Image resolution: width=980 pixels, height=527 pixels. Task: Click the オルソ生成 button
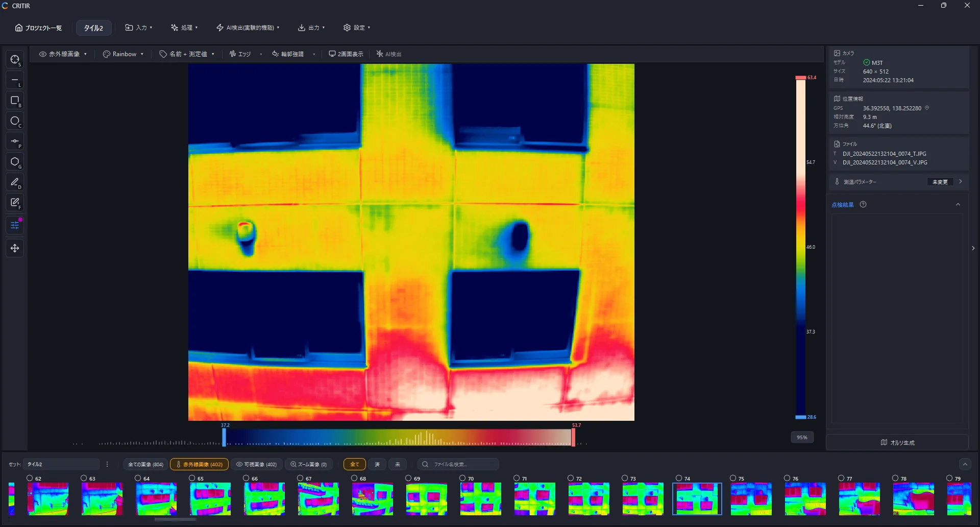(x=897, y=442)
